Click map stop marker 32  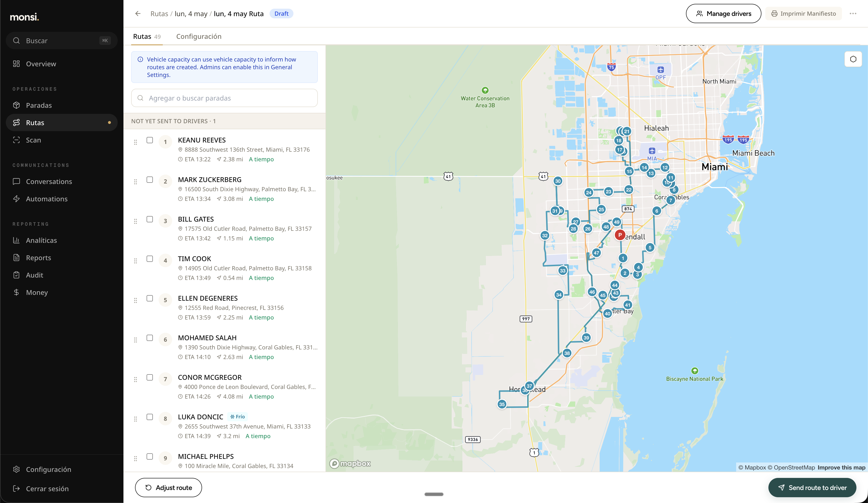(545, 236)
